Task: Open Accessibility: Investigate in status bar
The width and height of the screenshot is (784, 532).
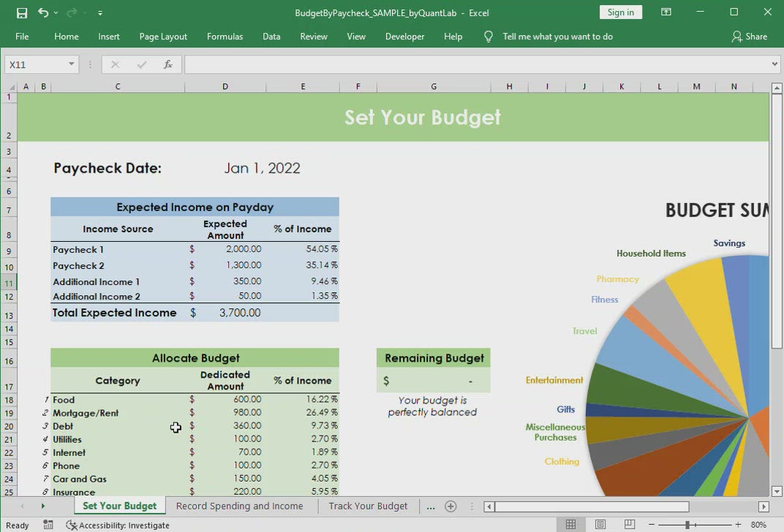Action: pos(117,525)
